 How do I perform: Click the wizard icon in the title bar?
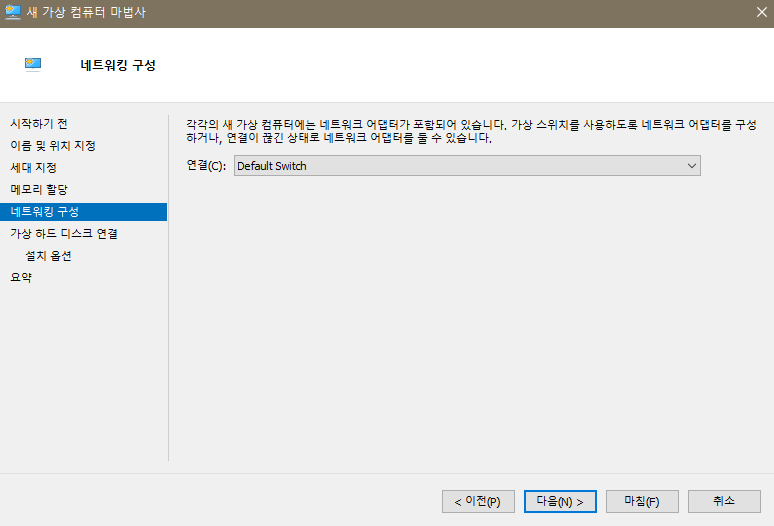point(12,12)
